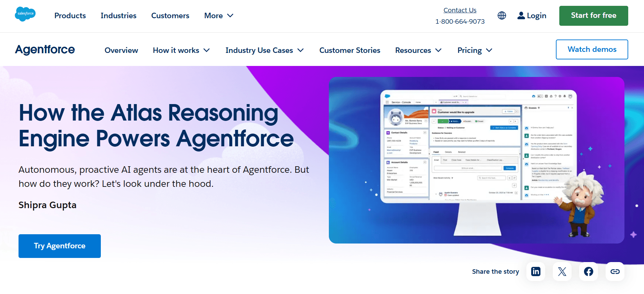This screenshot has width=644, height=294.
Task: Click the Try Agentforce button
Action: pos(60,246)
